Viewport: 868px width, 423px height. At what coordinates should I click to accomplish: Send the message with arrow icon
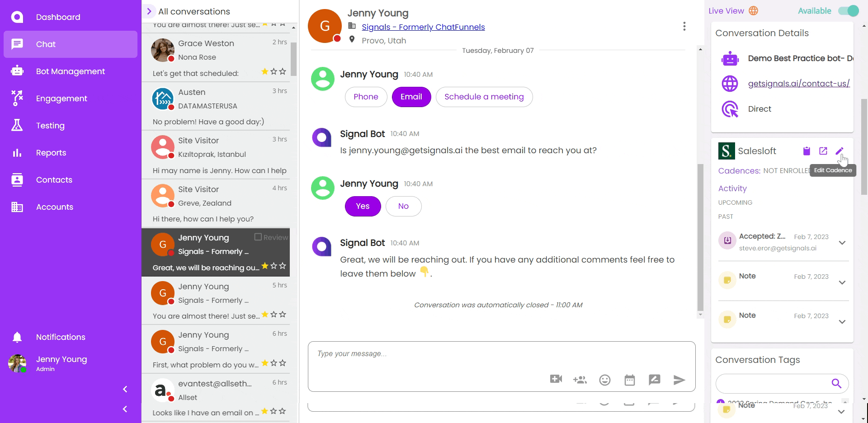click(x=679, y=380)
